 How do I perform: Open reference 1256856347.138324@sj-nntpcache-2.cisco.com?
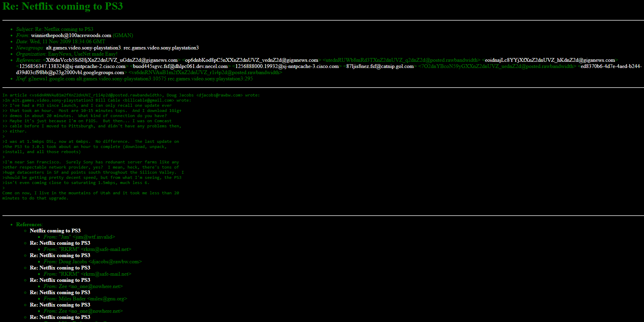pyautogui.click(x=72, y=66)
